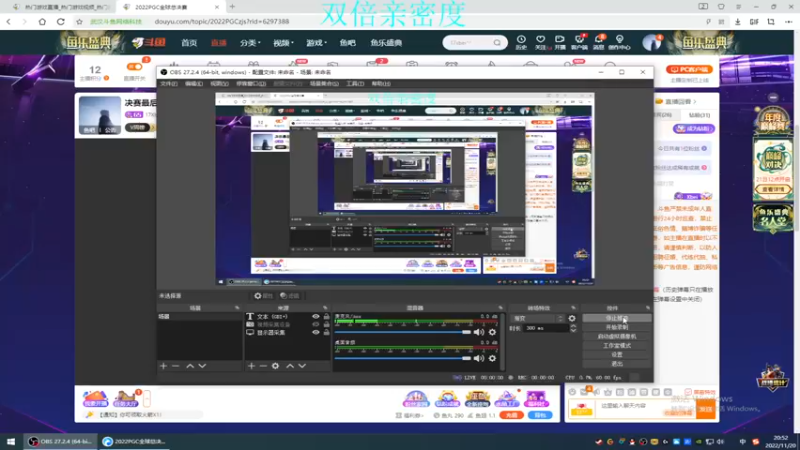The height and width of the screenshot is (450, 800).
Task: Open the Douyu 分类 category dropdown in navigation
Action: pos(250,43)
